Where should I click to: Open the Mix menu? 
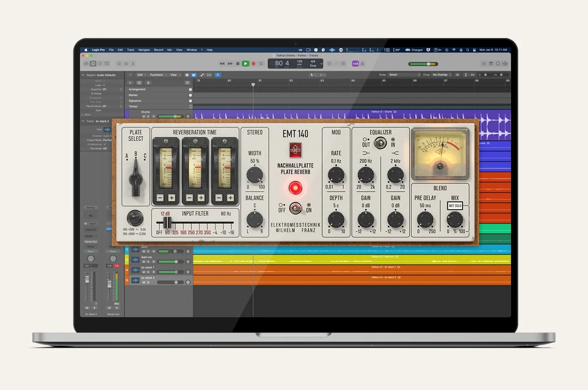[169, 50]
